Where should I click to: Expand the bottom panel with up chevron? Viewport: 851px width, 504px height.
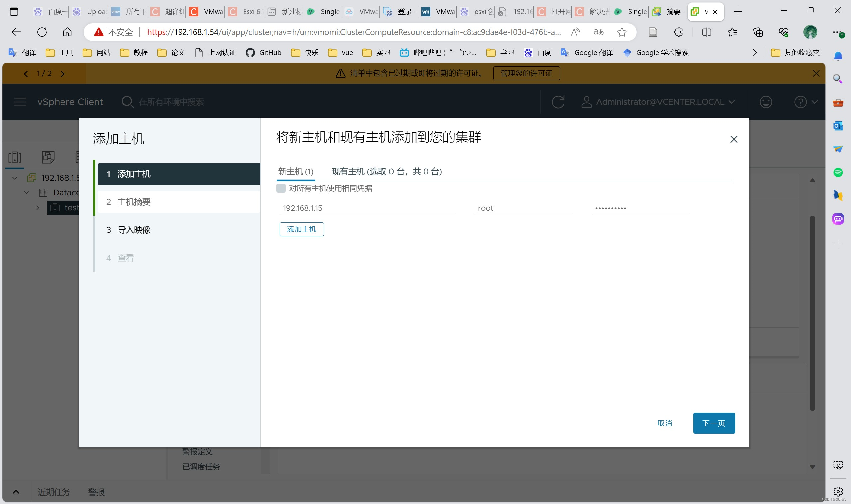tap(16, 492)
